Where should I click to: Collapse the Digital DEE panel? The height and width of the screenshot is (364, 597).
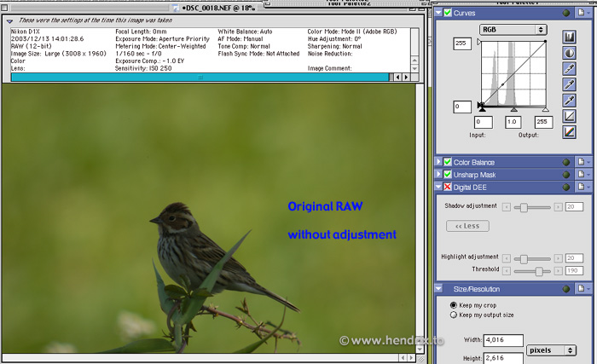[x=438, y=187]
